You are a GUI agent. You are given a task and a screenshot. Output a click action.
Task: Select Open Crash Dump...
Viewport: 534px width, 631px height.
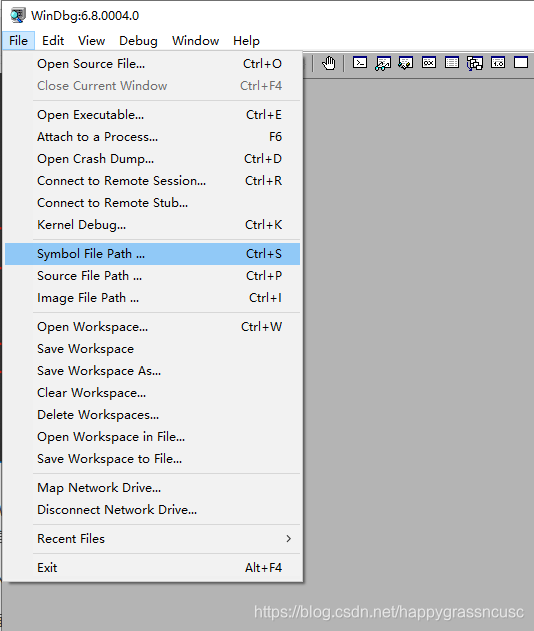tap(153, 159)
